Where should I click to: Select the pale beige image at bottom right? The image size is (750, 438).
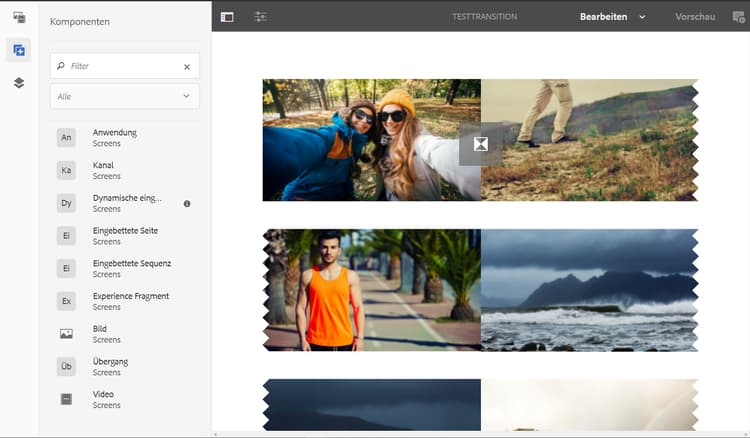[590, 405]
